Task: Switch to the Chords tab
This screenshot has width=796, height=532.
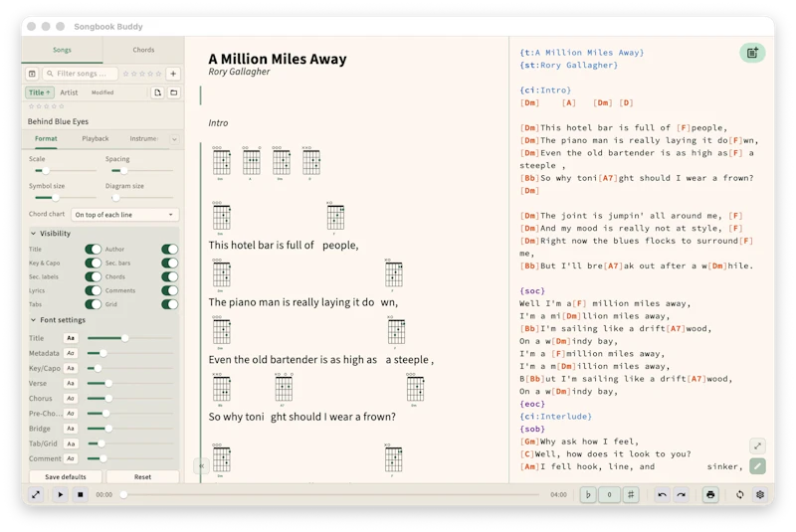Action: [143, 50]
